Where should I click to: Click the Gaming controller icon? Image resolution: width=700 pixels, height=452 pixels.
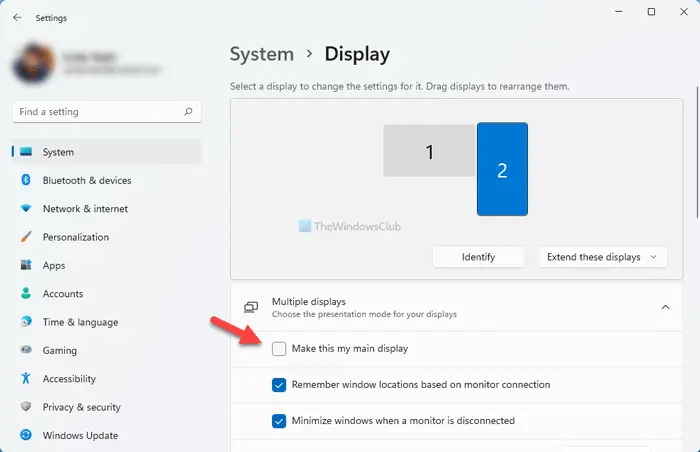pos(26,351)
